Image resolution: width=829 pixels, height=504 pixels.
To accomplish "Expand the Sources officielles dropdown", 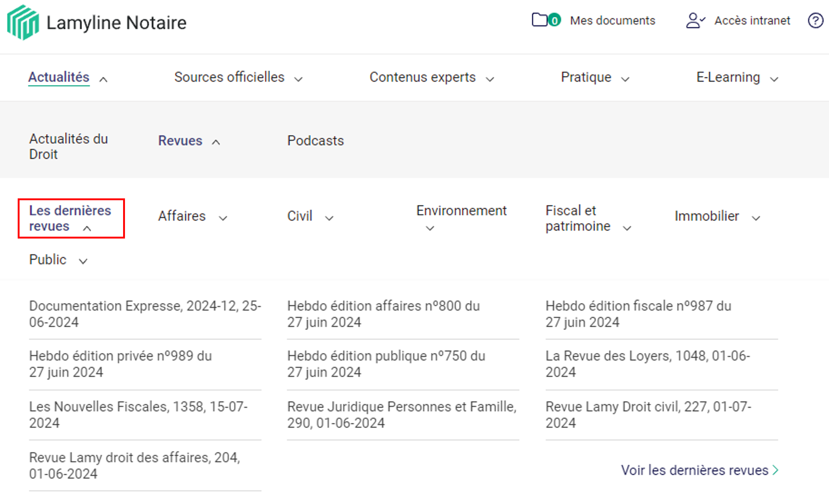I will (x=298, y=80).
